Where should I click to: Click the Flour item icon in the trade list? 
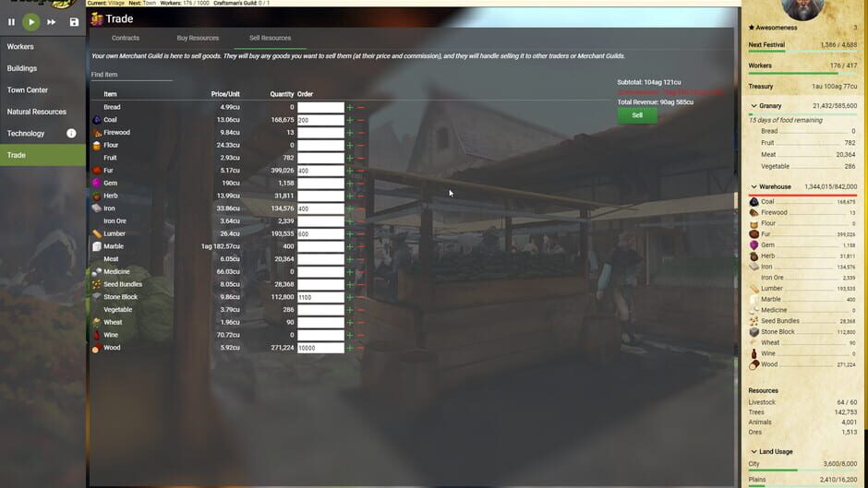[97, 145]
